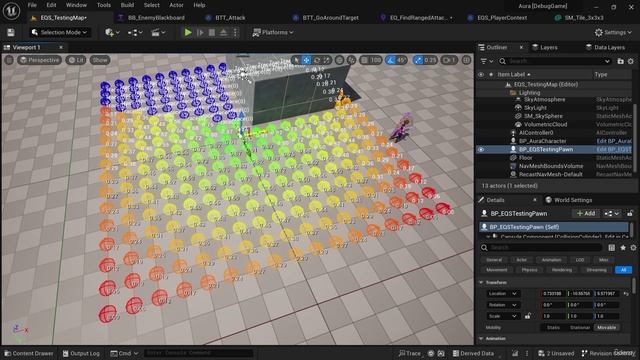This screenshot has height=360, width=640.
Task: Switch to EQS_PlayerContext tab
Action: (502, 18)
